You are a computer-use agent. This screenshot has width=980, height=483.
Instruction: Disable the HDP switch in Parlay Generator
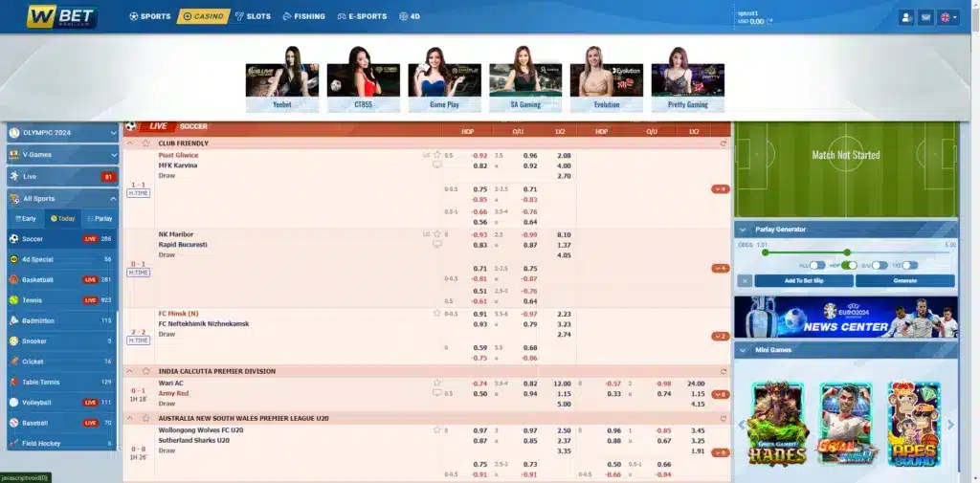click(x=848, y=265)
